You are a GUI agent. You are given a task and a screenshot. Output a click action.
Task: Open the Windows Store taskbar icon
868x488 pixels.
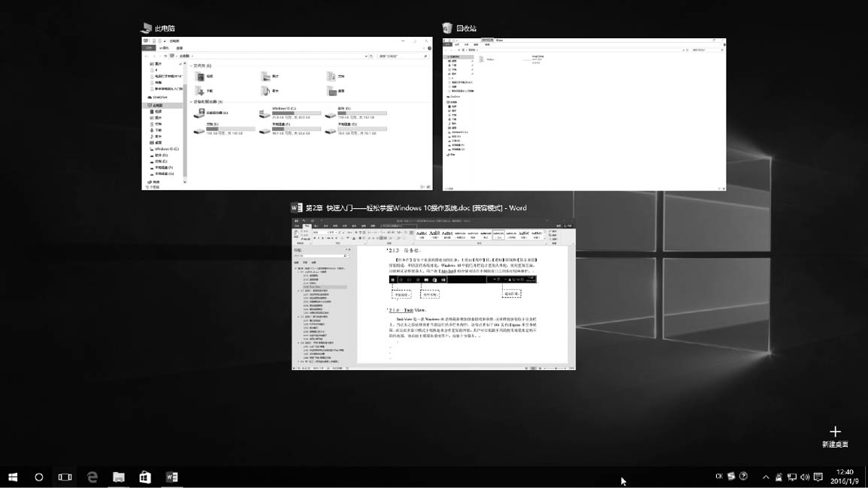coord(145,477)
